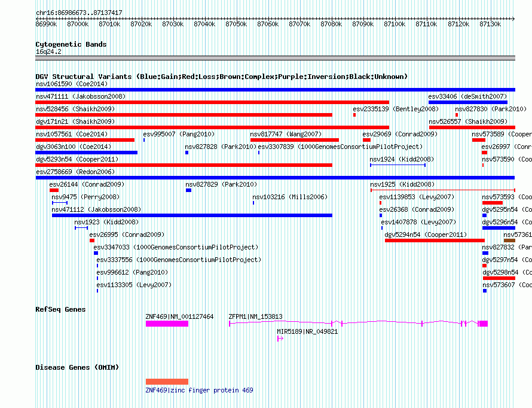Select esv29069 (Conrad2009) variant label
Screen dimensions: 532x408
click(400, 134)
